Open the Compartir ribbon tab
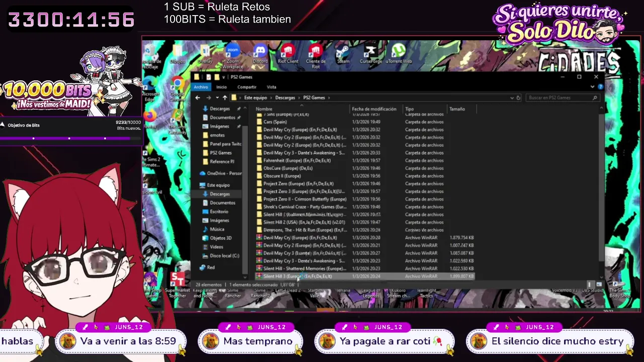Viewport: 644px width, 362px height. (247, 87)
